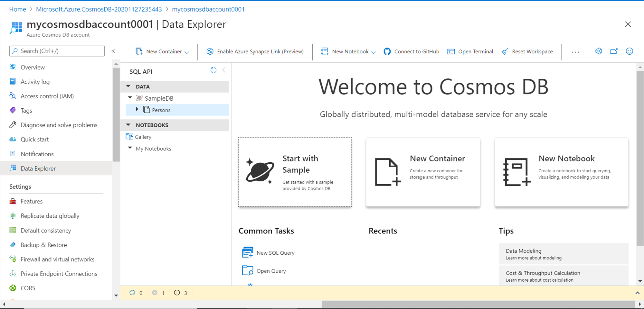This screenshot has width=644, height=309.
Task: Click the settings gear icon in toolbar
Action: click(x=598, y=51)
